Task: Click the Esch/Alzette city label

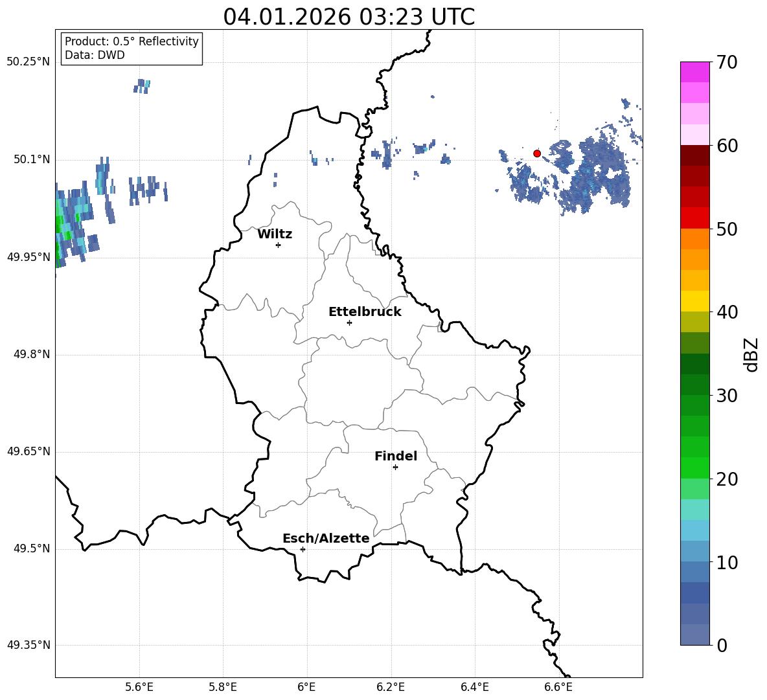Action: [326, 538]
